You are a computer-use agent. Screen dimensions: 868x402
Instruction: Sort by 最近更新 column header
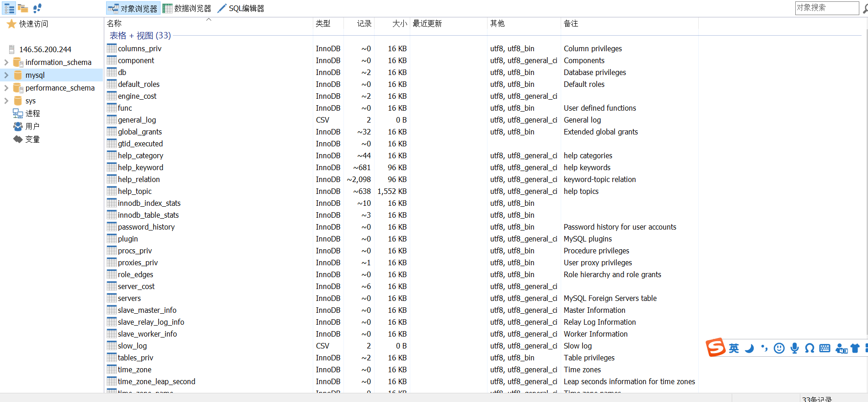(427, 23)
